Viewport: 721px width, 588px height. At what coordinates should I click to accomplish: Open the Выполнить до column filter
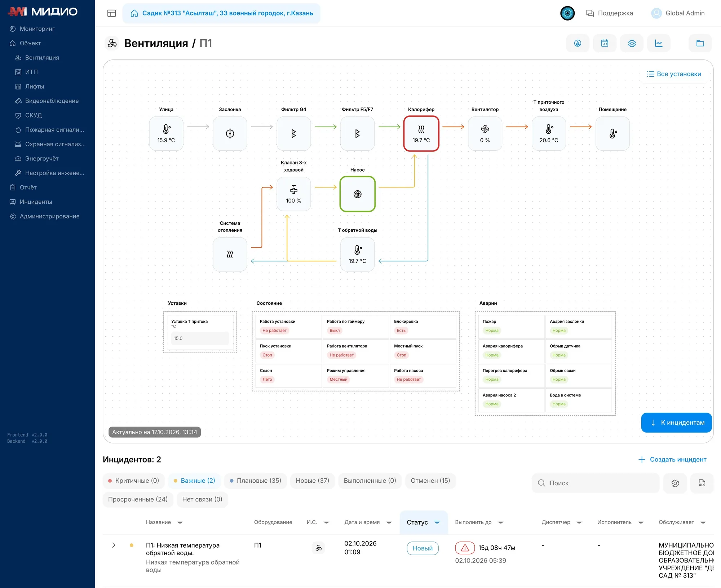(500, 522)
